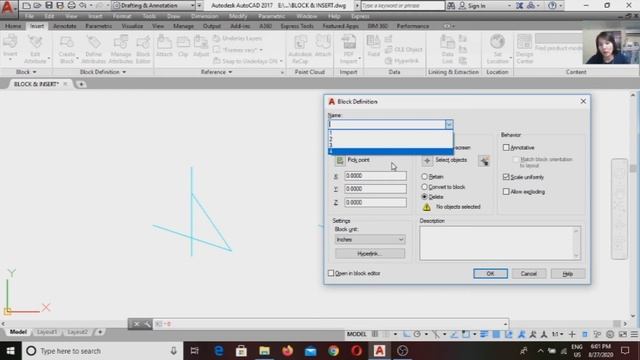Open Opera browser from the taskbar
640x360 pixels.
point(356,351)
